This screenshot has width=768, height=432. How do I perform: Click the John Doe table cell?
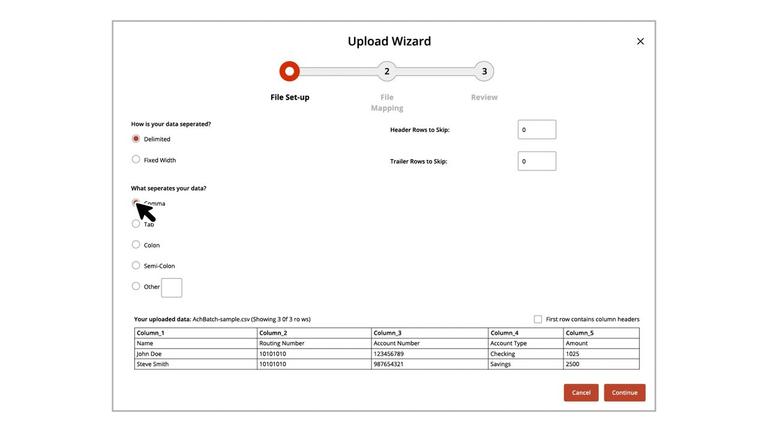coord(195,354)
